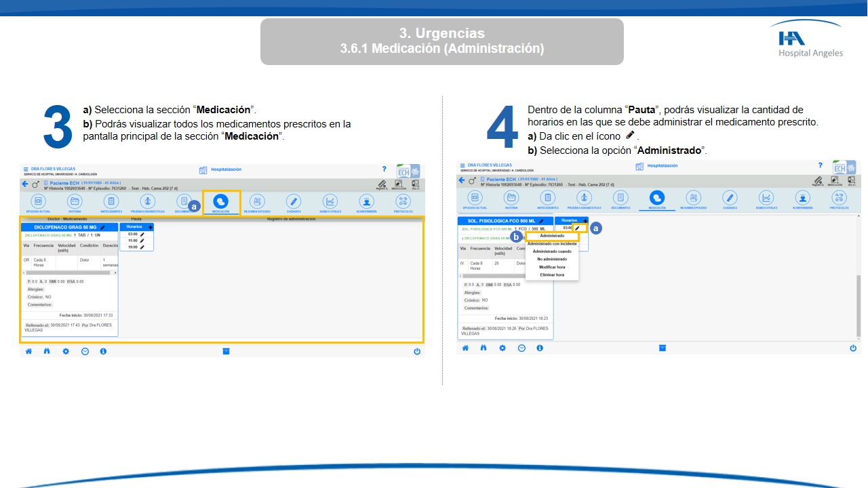868x488 pixels.
Task: Click the Cuidados icon in step 4 screenshot
Action: (730, 198)
